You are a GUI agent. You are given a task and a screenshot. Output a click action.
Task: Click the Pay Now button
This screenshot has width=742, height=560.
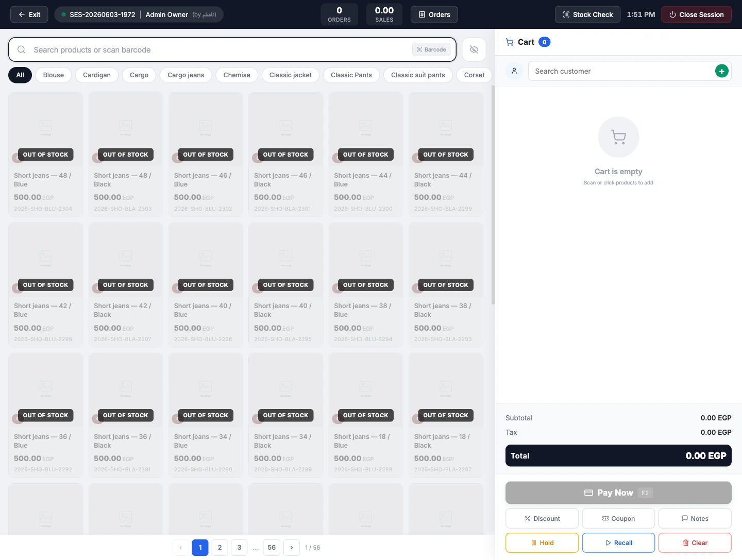pyautogui.click(x=618, y=493)
